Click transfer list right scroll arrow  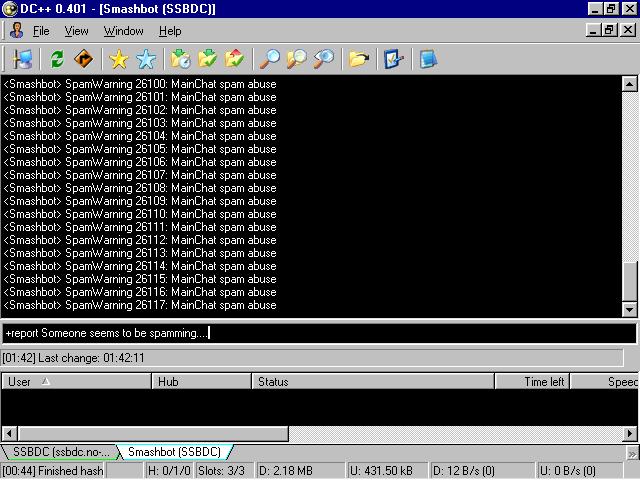(x=630, y=433)
